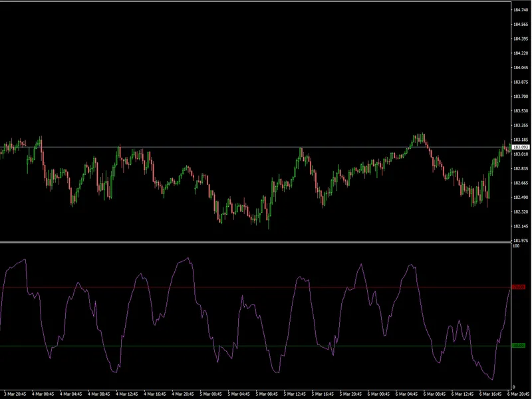Click the 5 Mar 08:45 time label
Screen dimensions: 532x399
tap(267, 394)
